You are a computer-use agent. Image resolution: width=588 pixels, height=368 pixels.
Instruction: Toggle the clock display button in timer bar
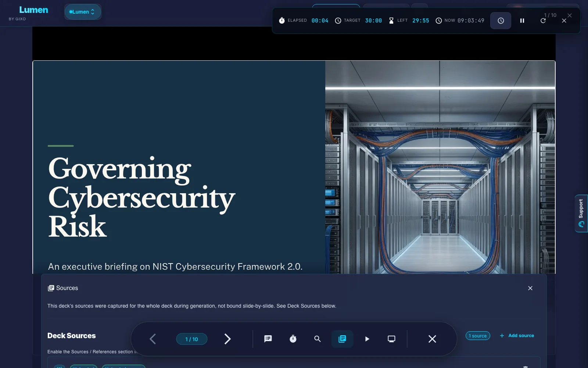tap(501, 21)
